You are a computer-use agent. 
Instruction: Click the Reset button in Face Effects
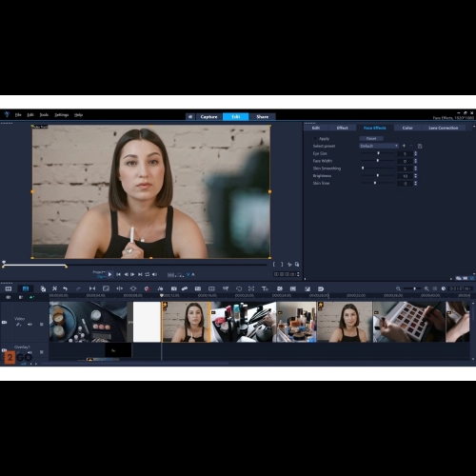[x=371, y=138]
